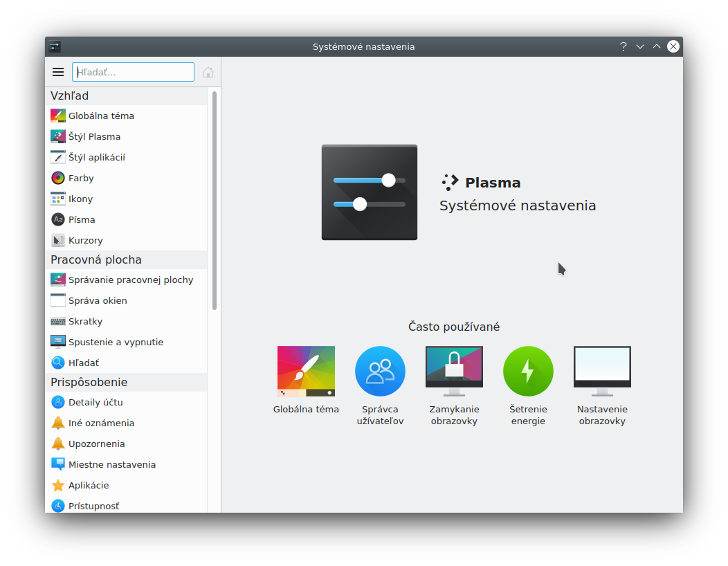The image size is (728, 566).
Task: Open Správca užívateľov shortcut
Action: 380,385
